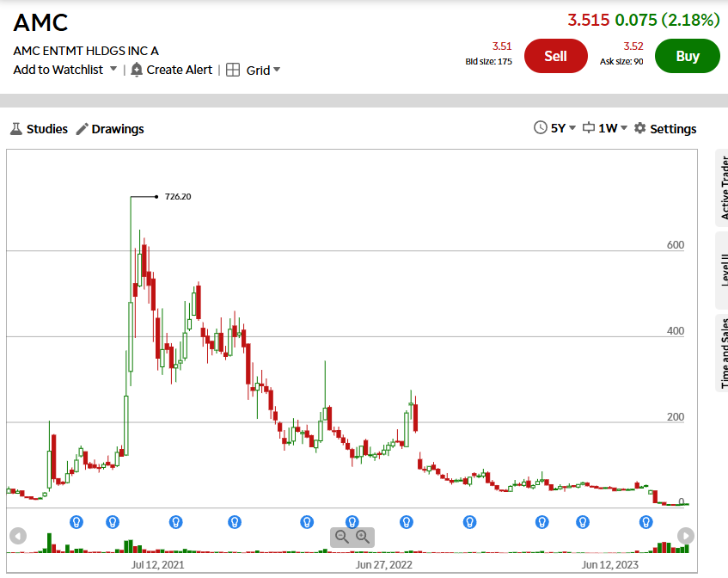Click the clock time range icon
Viewport: 728px width, 578px height.
(541, 128)
